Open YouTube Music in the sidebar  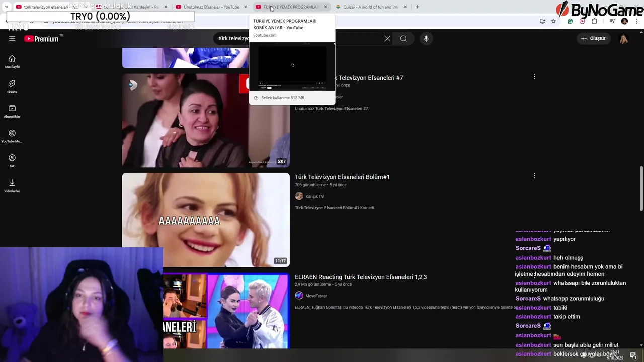pyautogui.click(x=12, y=136)
